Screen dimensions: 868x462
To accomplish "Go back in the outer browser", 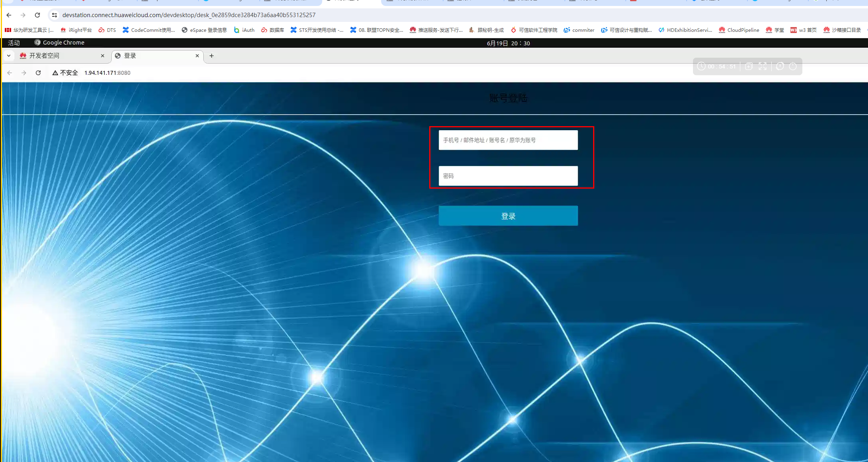I will coord(9,15).
